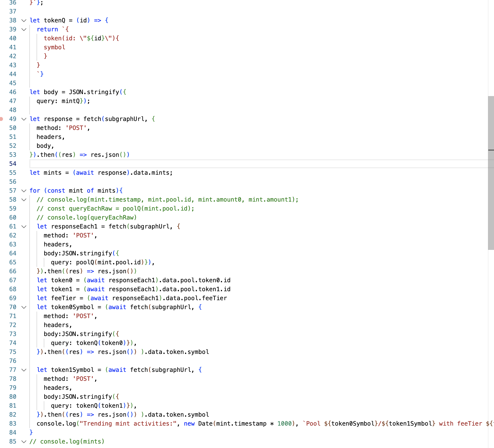
Task: Click 'token1.id' on line 68
Action: (x=214, y=289)
